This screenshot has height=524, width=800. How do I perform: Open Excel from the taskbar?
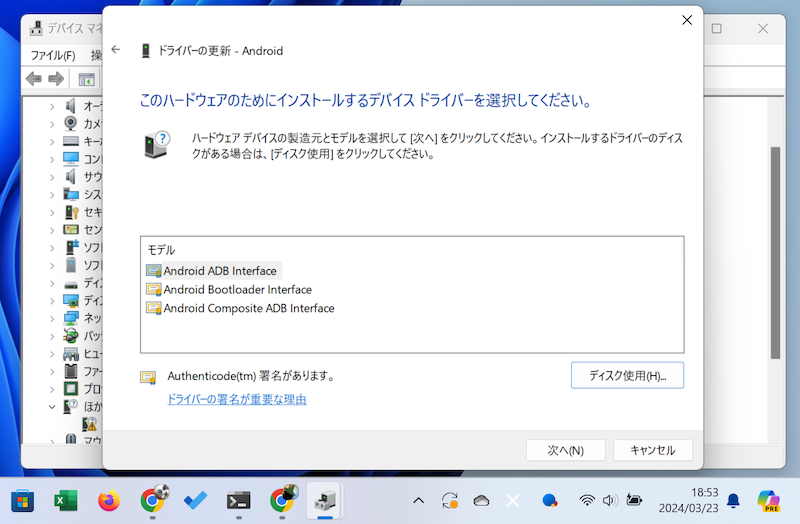[x=65, y=500]
